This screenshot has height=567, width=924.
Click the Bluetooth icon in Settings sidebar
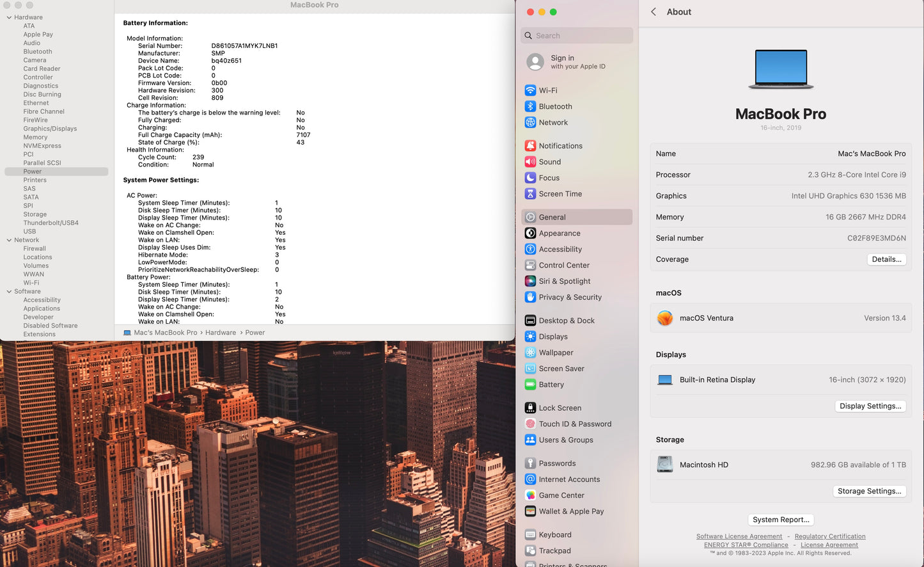[530, 106]
